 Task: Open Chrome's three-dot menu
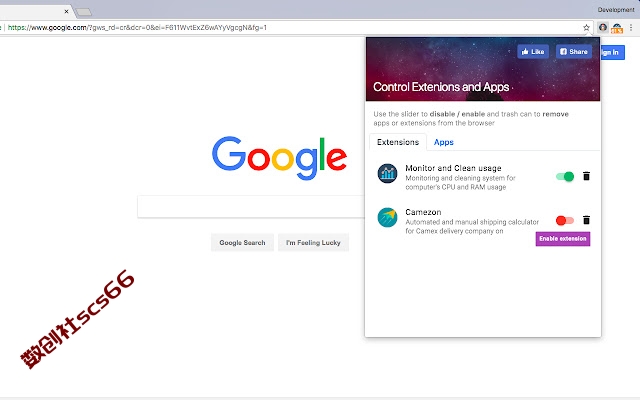[x=631, y=28]
